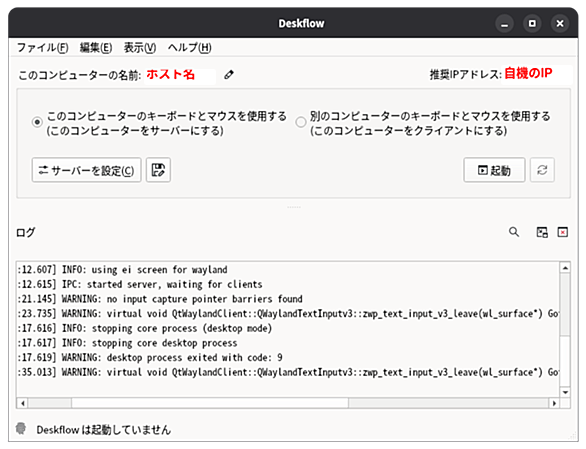Open the ファイル(F) menu
Screen dimensions: 586x449
pyautogui.click(x=42, y=48)
